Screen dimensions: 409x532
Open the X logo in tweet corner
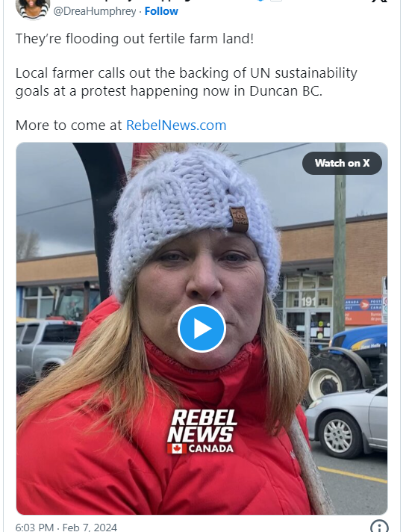(x=380, y=1)
